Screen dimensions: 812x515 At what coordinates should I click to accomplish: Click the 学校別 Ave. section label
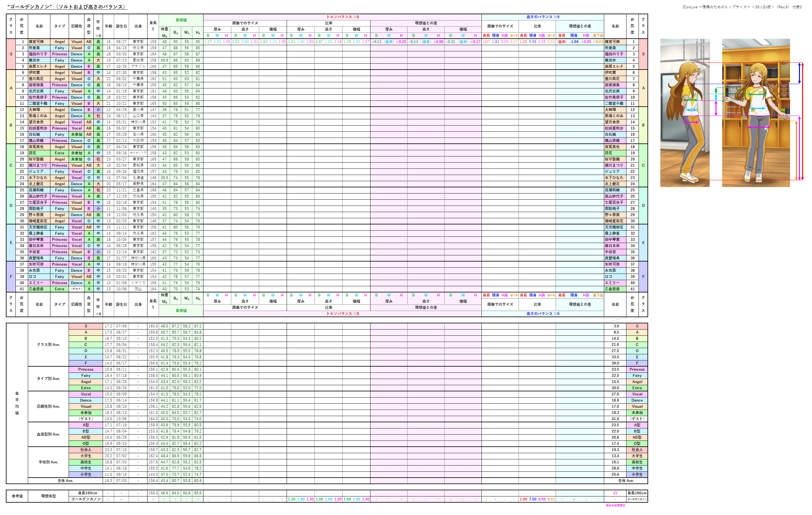48,462
